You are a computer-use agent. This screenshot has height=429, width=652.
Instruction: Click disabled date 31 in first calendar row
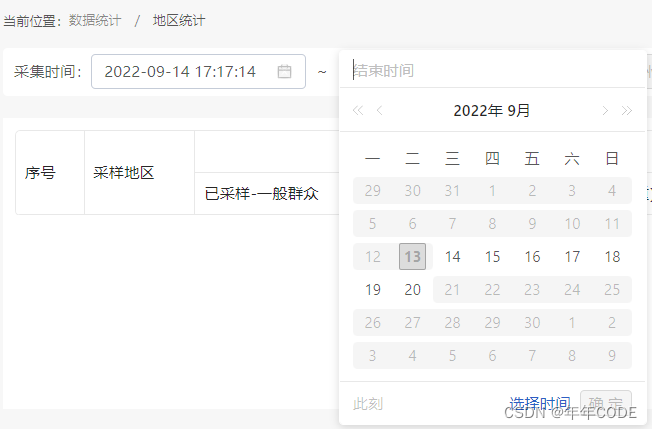(452, 190)
